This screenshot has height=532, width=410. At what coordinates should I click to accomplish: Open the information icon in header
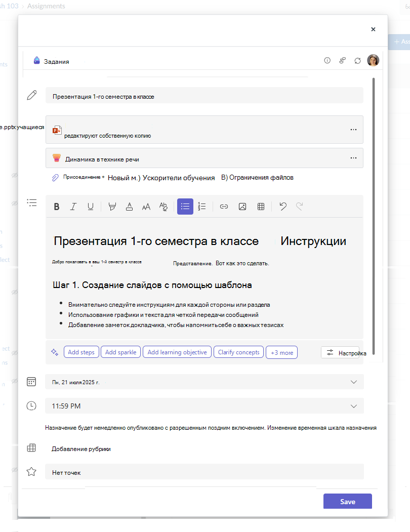click(327, 60)
